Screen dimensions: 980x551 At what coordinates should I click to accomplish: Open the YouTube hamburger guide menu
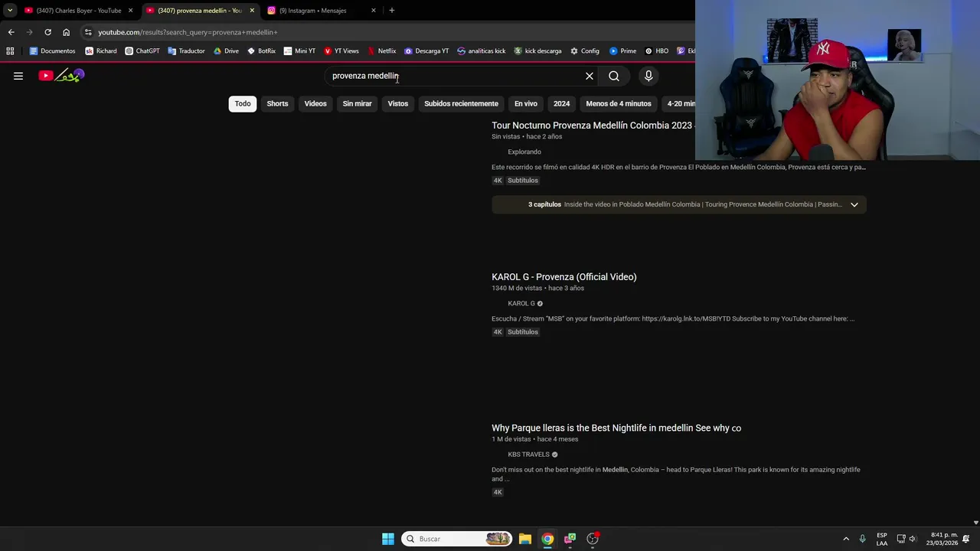click(x=18, y=76)
